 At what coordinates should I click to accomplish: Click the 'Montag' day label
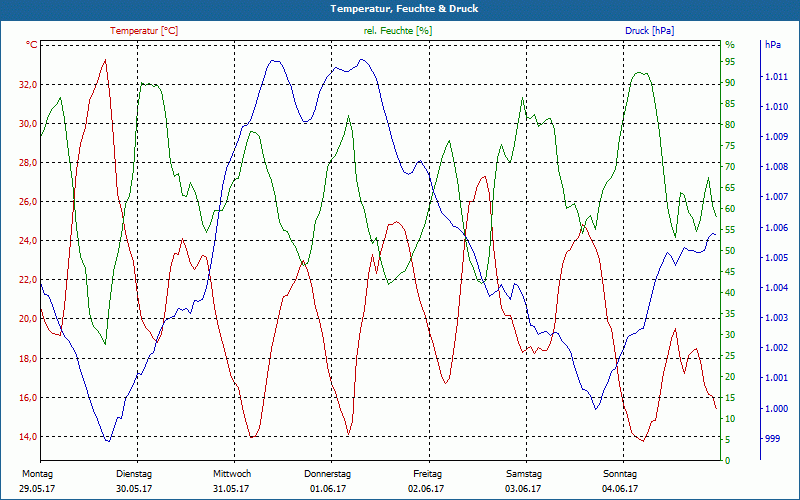pyautogui.click(x=37, y=474)
